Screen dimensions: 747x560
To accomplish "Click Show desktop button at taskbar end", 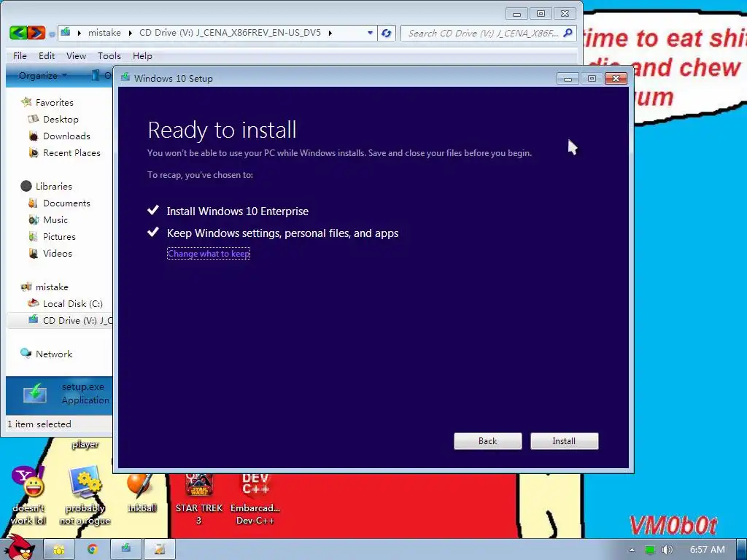I will pyautogui.click(x=741, y=550).
